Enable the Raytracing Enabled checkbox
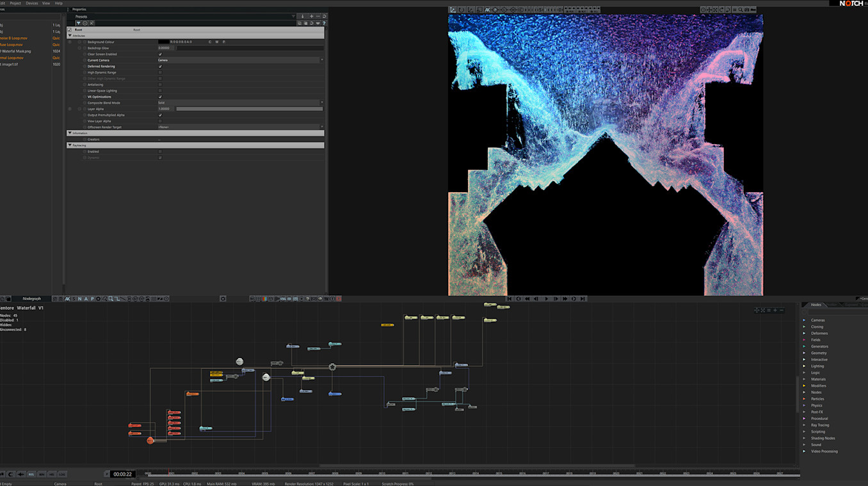This screenshot has height=486, width=868. [x=160, y=151]
